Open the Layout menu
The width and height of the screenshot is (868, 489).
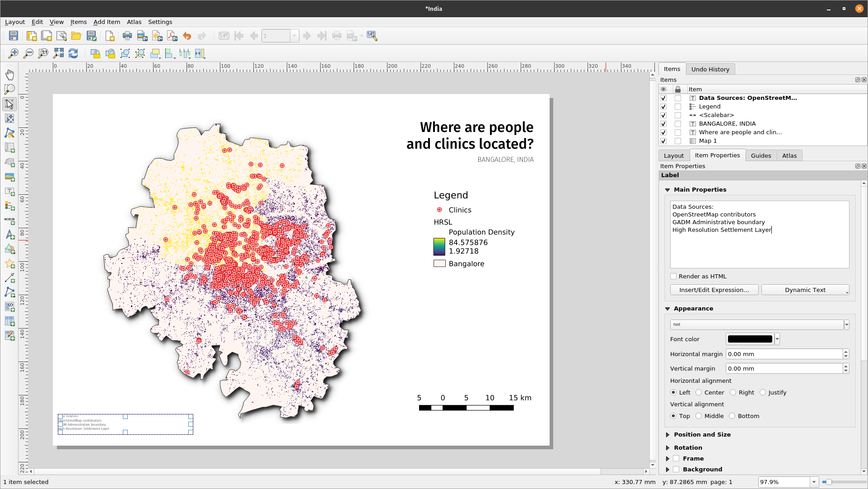(x=15, y=22)
